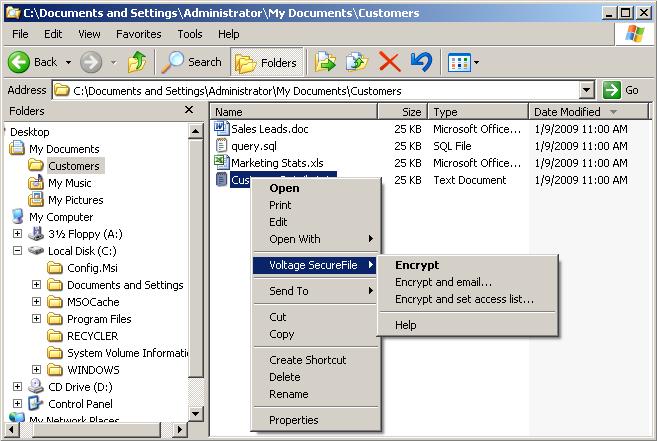Click the Up folder toolbar icon

(138, 62)
